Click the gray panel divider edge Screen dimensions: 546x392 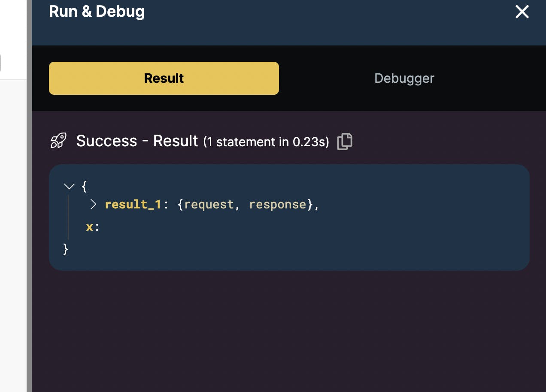tap(29, 214)
